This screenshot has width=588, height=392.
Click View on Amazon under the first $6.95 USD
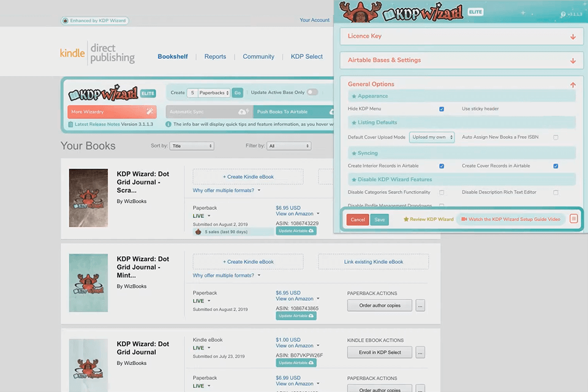point(295,214)
